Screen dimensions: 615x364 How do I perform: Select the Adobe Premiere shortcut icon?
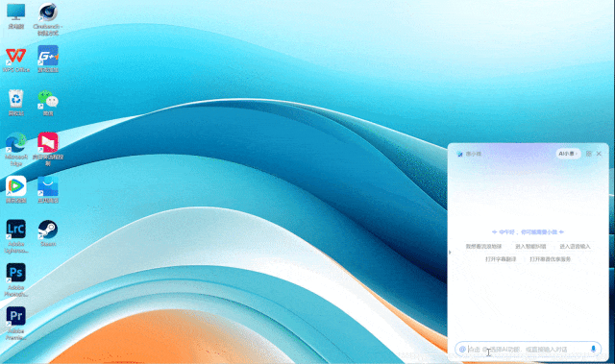tap(16, 317)
